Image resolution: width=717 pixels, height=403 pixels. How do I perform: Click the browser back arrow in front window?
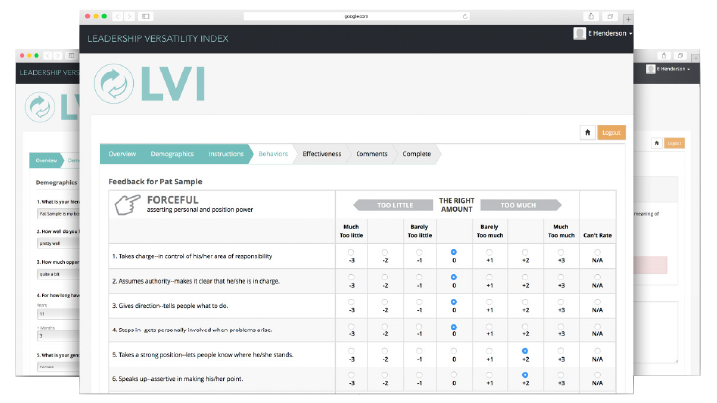(x=118, y=16)
